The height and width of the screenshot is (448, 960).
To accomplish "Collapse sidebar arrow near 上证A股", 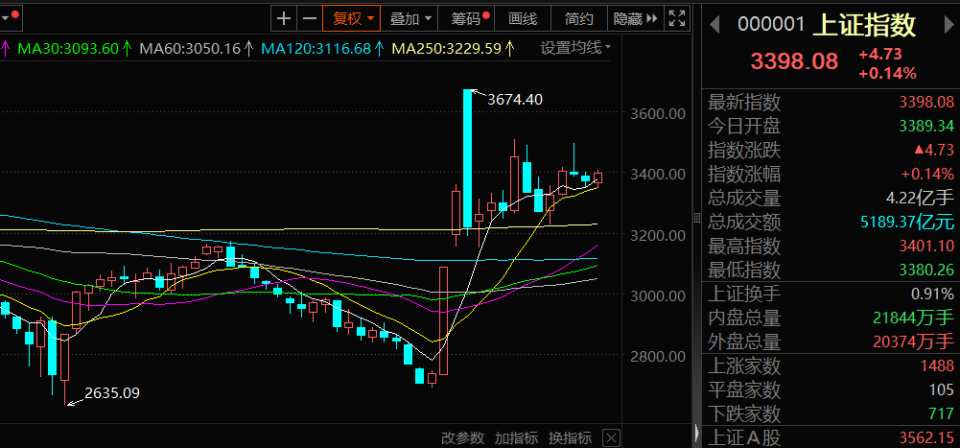I will (697, 433).
